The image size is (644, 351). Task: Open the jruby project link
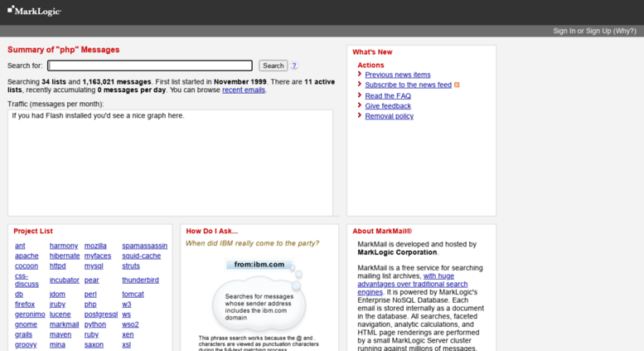pyautogui.click(x=57, y=305)
